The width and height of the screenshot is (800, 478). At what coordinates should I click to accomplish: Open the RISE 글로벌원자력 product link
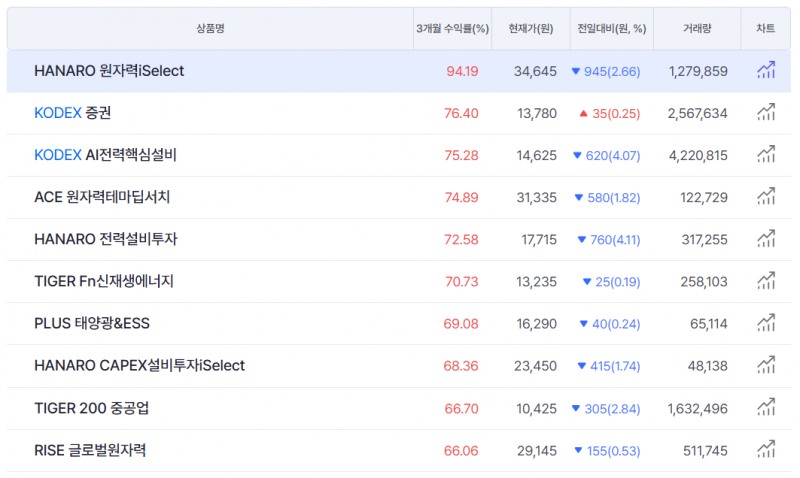90,450
